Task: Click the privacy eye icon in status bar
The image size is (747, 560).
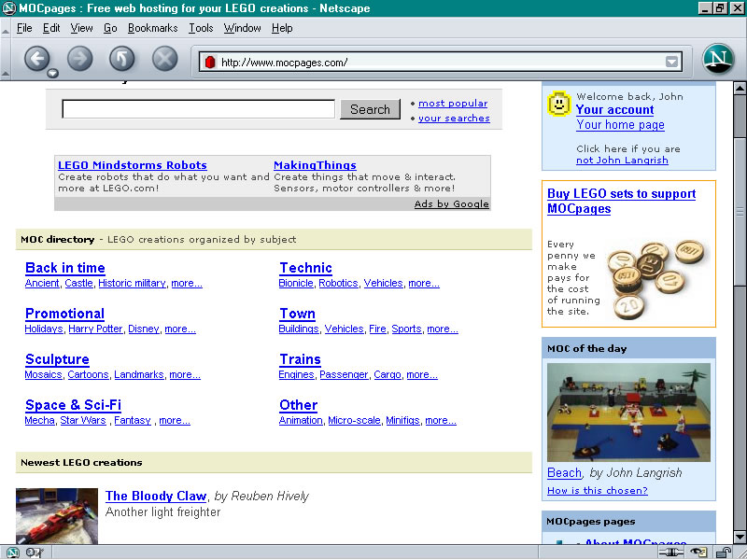Action: tap(698, 553)
